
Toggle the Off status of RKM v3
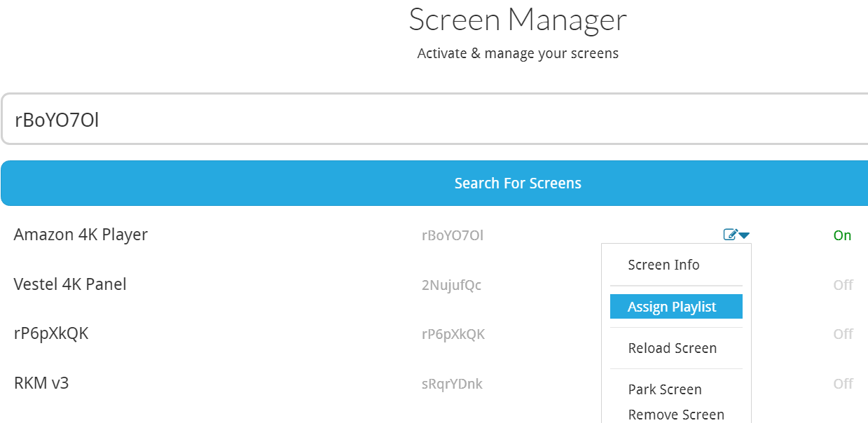pyautogui.click(x=843, y=384)
